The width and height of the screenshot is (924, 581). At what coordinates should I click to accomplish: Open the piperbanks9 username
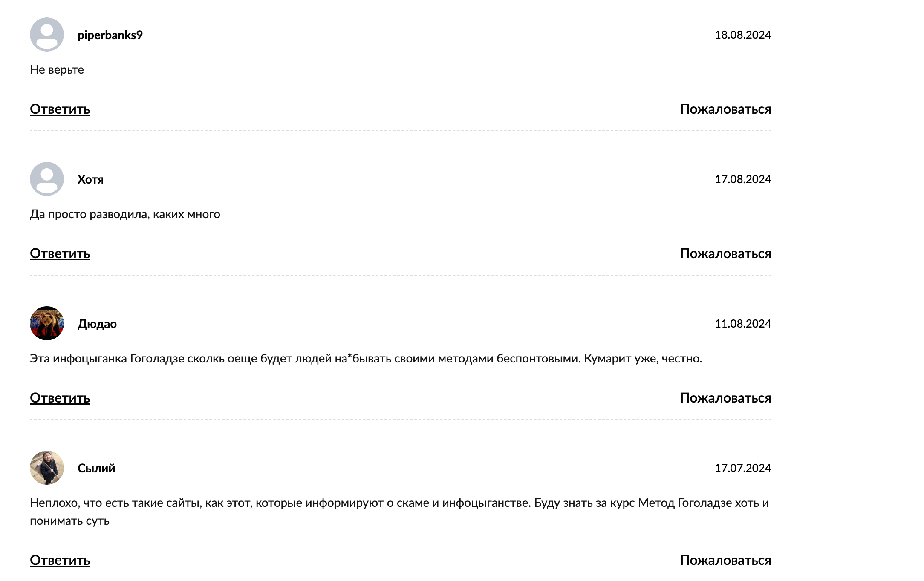point(110,35)
